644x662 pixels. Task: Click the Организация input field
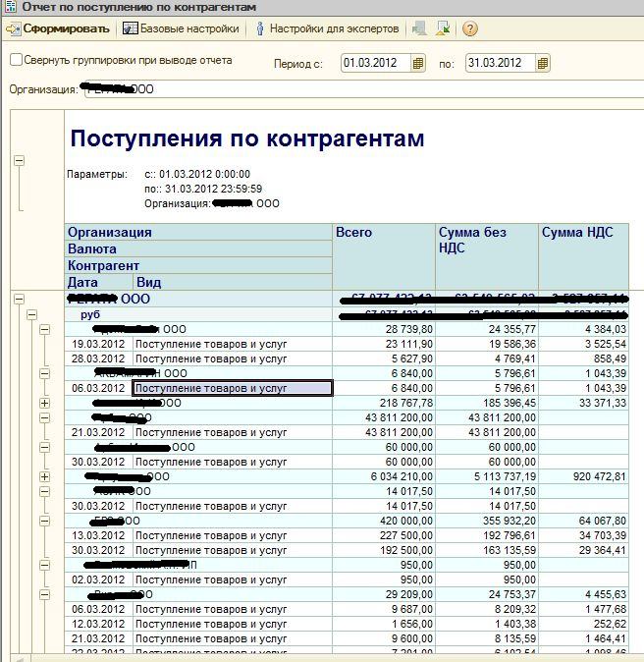[x=364, y=89]
